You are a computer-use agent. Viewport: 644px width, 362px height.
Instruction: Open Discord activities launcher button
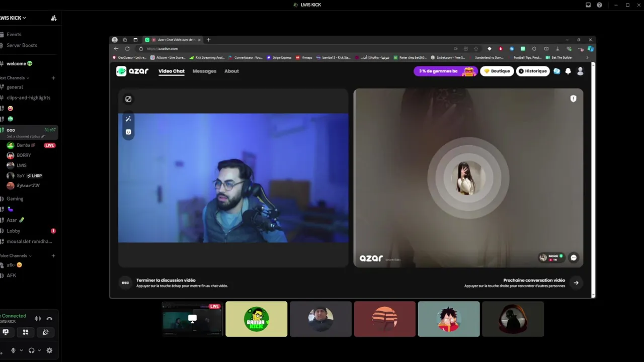coord(26,332)
